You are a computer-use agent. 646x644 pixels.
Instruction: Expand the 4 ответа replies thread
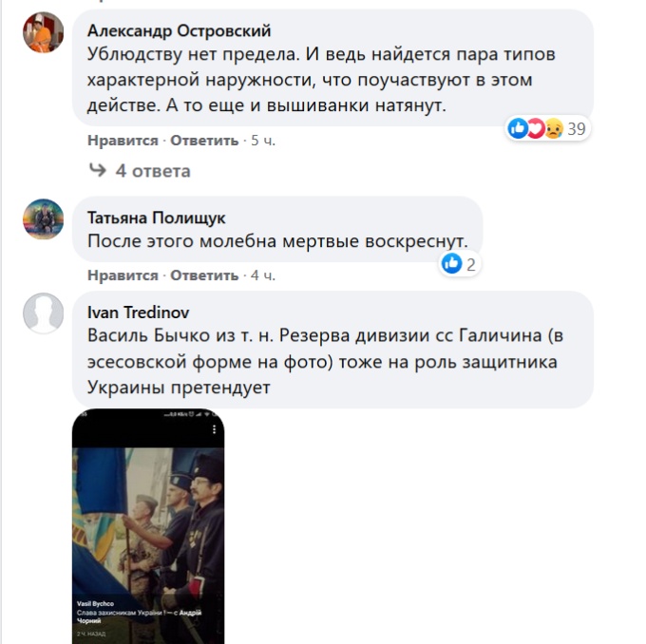point(153,171)
